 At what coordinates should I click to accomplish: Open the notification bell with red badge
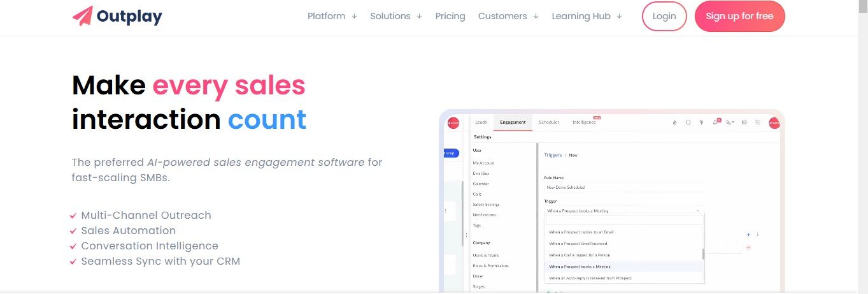tap(716, 122)
